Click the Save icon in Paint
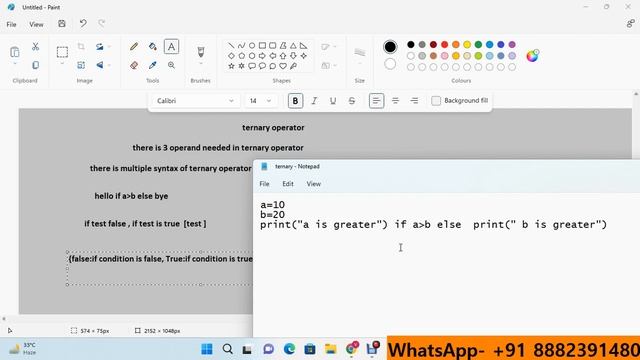Image resolution: width=640 pixels, height=360 pixels. (x=62, y=24)
